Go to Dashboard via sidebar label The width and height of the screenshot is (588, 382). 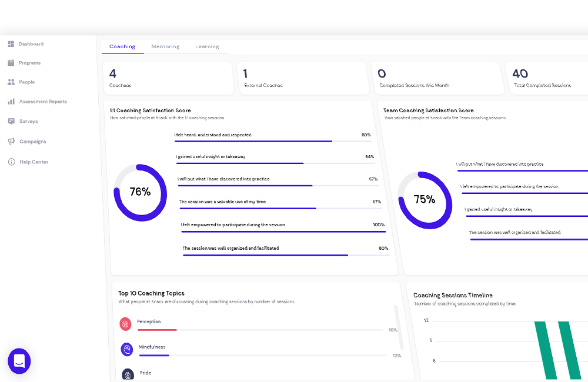(x=31, y=44)
